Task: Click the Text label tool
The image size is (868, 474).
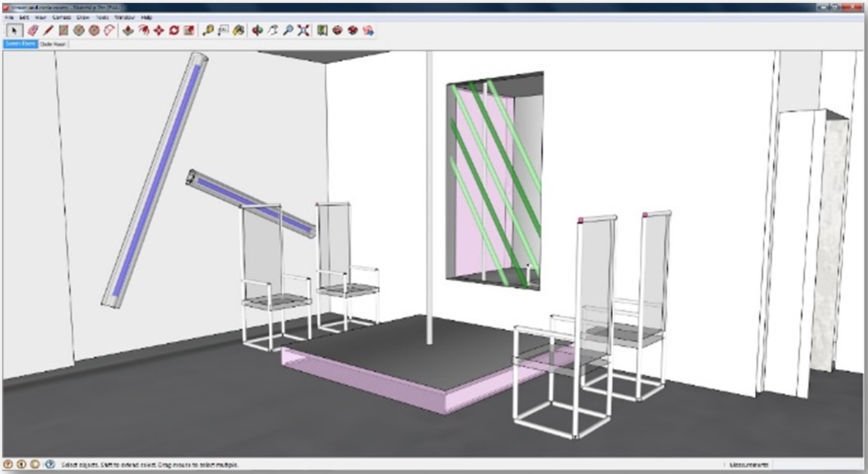Action: [x=224, y=31]
